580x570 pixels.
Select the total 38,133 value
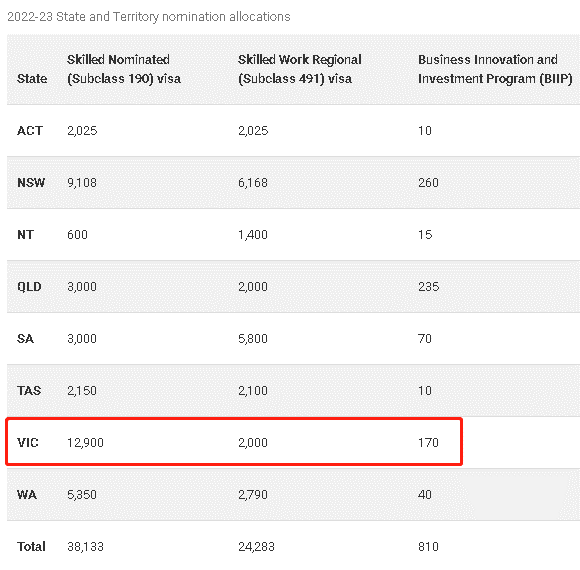(85, 547)
